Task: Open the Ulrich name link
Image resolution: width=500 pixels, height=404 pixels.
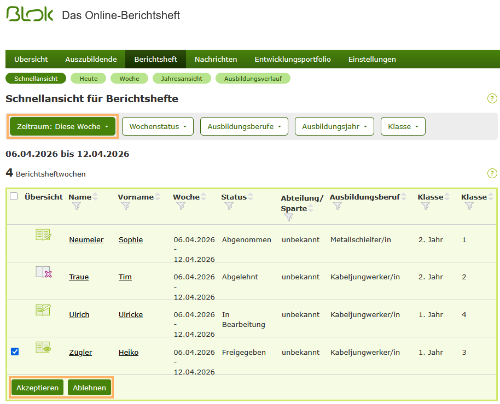Action: tap(79, 314)
